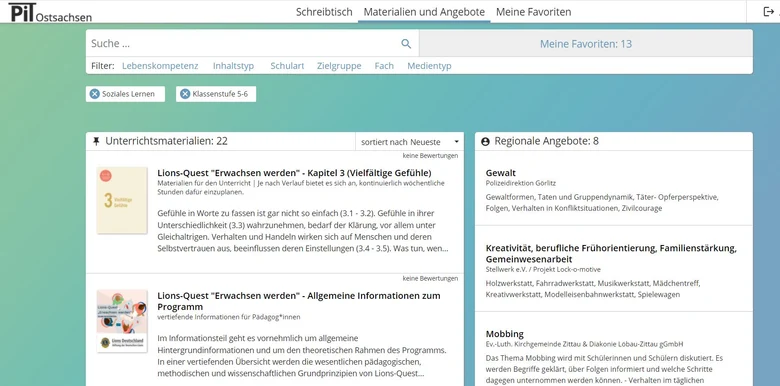
Task: Click the Meine Favoriten: 13 button
Action: pos(585,44)
